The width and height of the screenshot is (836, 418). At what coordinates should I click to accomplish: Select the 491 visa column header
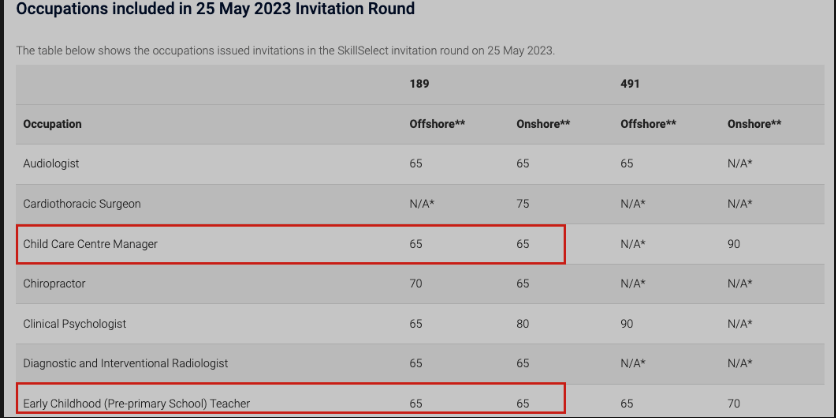pyautogui.click(x=629, y=85)
